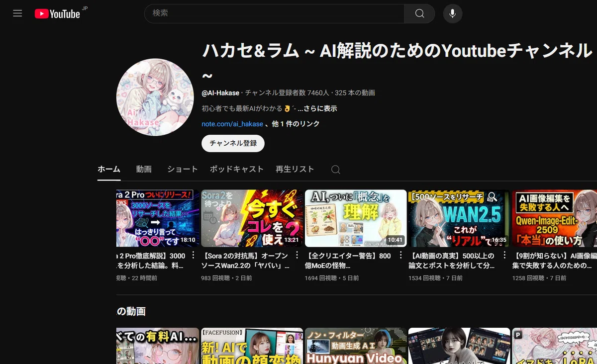Click the @AI-Hakase handle text
This screenshot has height=364, width=597.
point(220,93)
